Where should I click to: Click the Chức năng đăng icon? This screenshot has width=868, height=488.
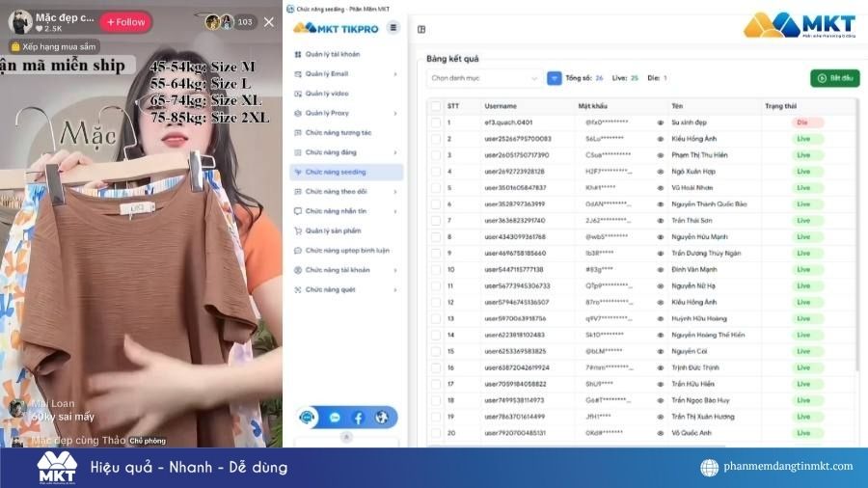click(298, 152)
